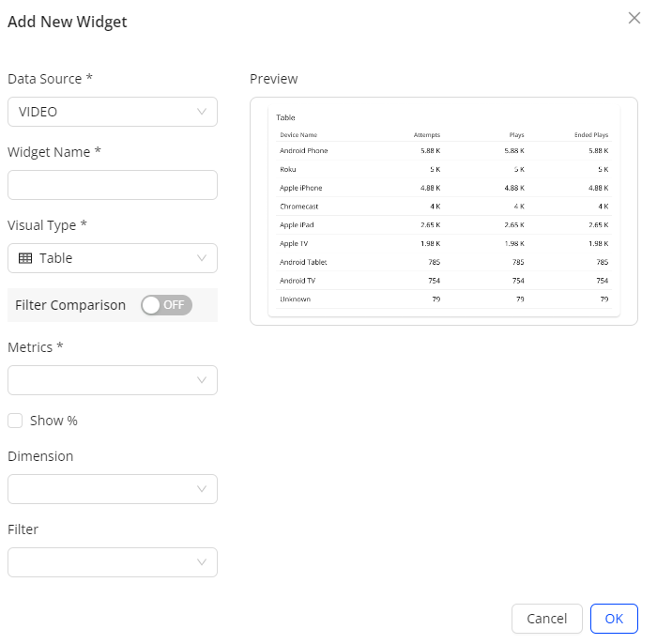Click the Ended Plays column header
Screen dimensions: 657x644
tap(591, 135)
